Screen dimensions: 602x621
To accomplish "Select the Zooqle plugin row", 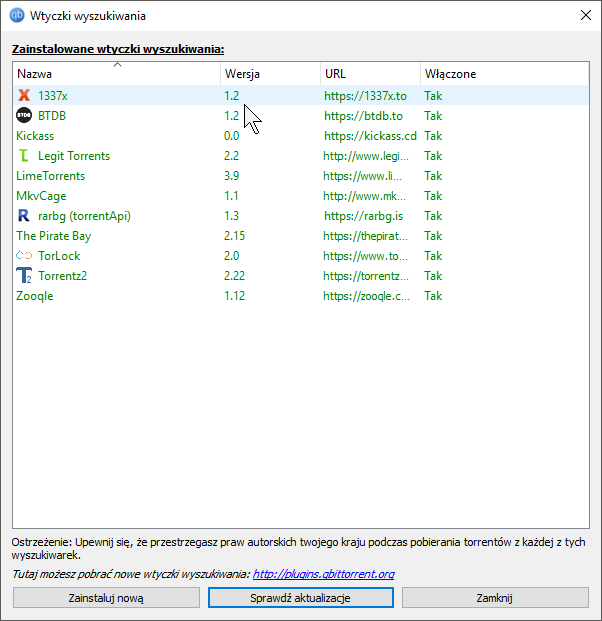I will pyautogui.click(x=35, y=296).
